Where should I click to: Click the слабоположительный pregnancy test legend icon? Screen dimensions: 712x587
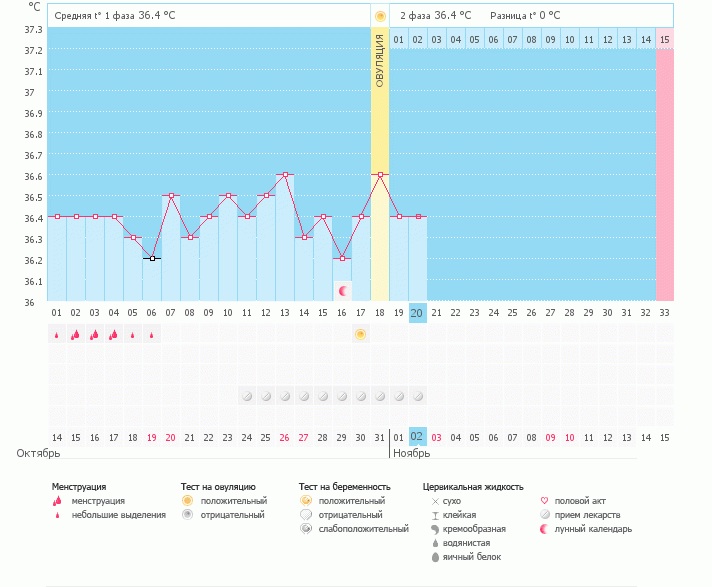[305, 529]
